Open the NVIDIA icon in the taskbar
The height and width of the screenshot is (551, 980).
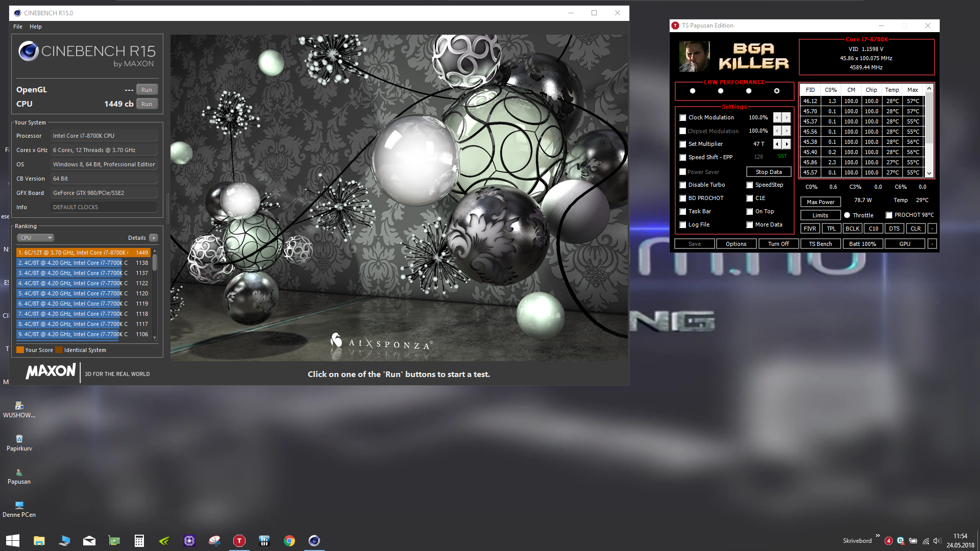point(164,541)
